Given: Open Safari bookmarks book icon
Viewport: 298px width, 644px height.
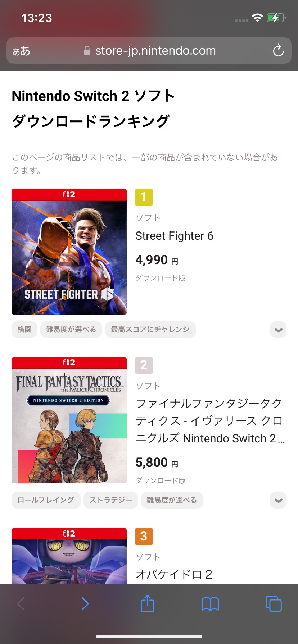Looking at the screenshot, I should (210, 604).
